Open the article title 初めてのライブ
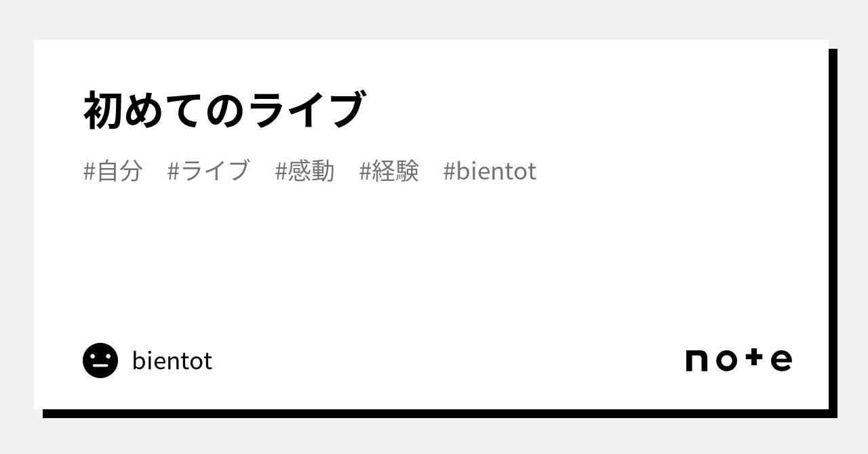Viewport: 868px width, 454px height. pyautogui.click(x=224, y=110)
